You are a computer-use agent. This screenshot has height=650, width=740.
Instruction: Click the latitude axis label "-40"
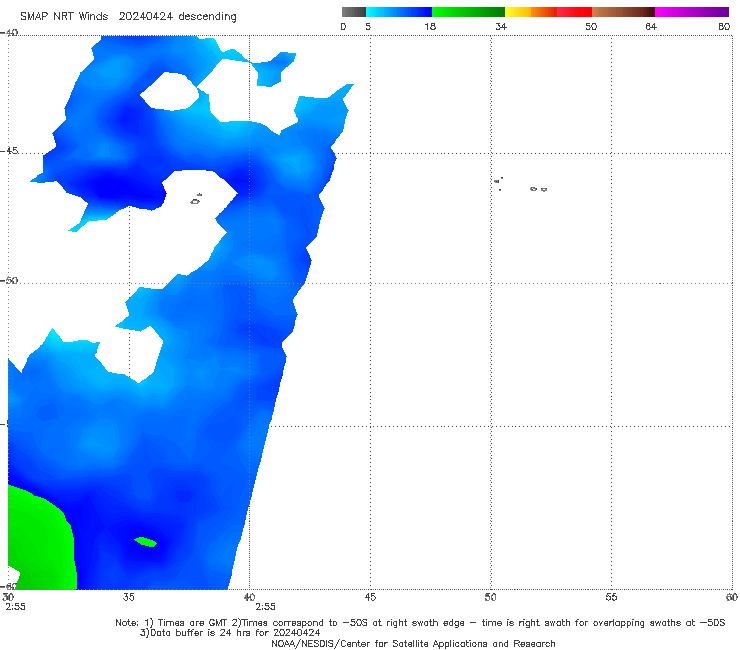coord(9,33)
